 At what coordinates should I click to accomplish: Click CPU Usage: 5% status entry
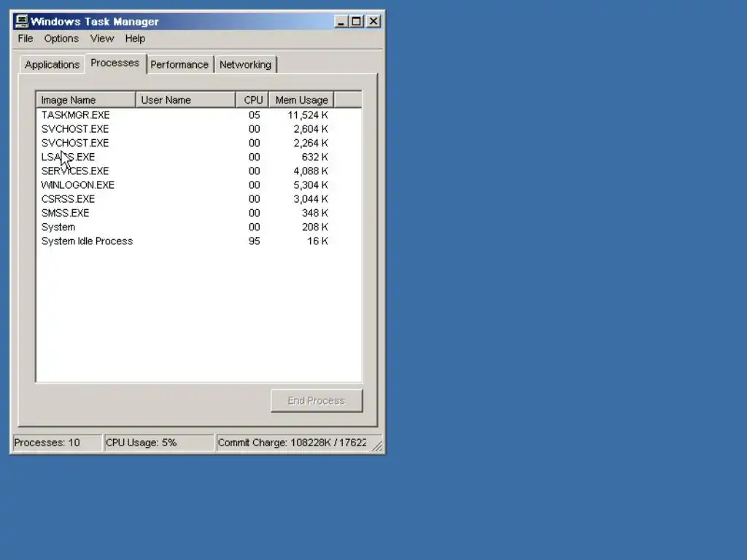pos(158,443)
